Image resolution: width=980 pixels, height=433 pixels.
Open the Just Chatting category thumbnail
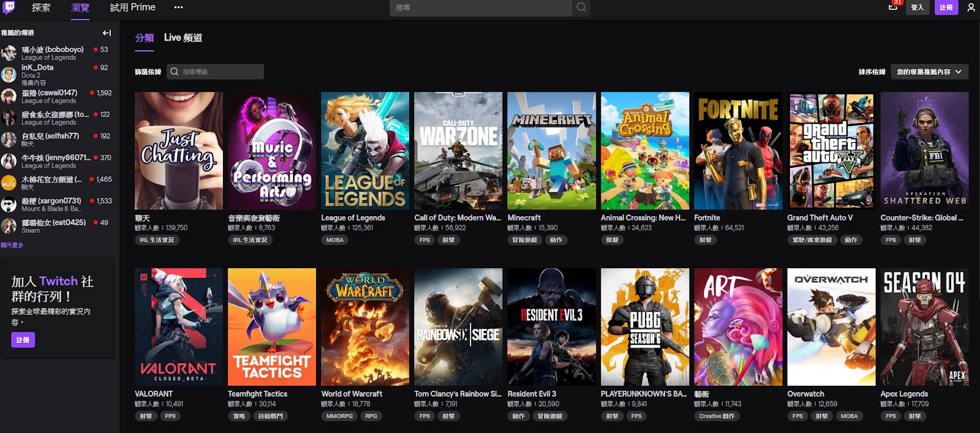tap(179, 151)
